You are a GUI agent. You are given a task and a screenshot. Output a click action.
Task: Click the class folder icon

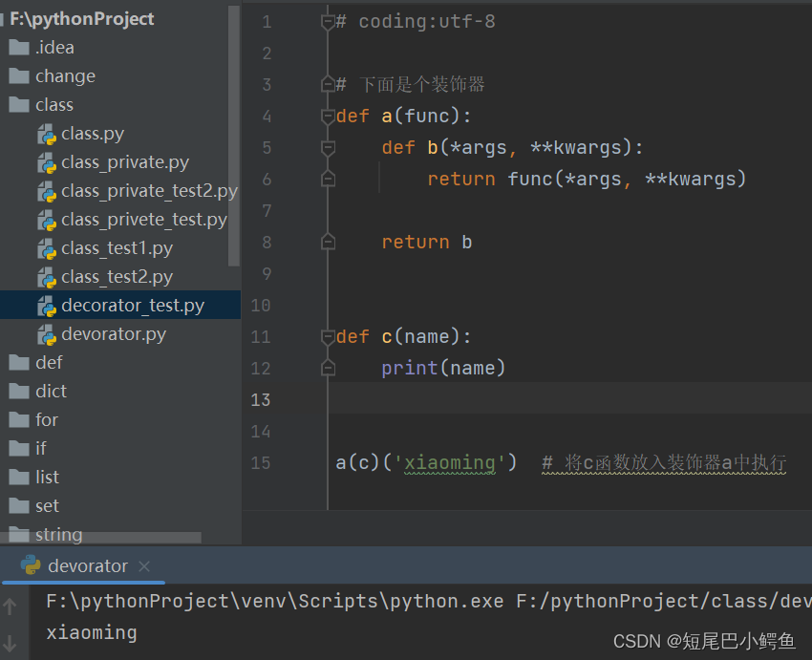pyautogui.click(x=19, y=104)
